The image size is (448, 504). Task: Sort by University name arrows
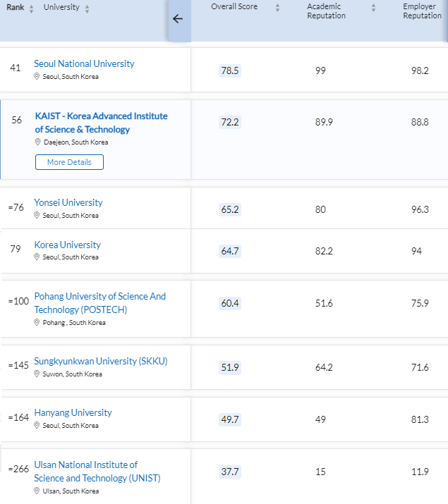pos(87,9)
